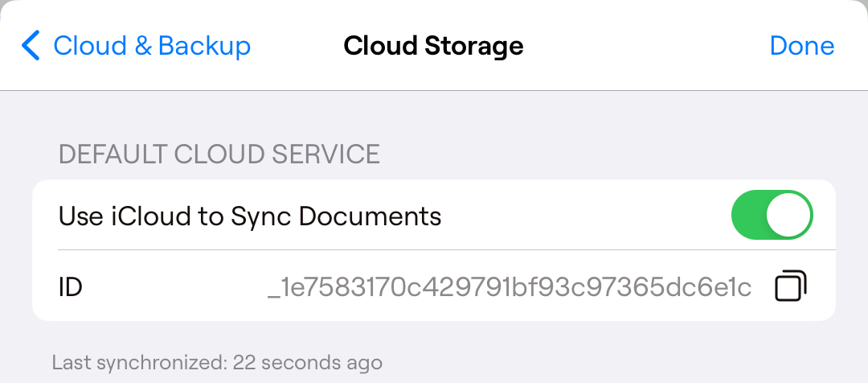Click the 22 seconds ago timestamp
Viewport: 868px width, 383px height.
tap(307, 363)
